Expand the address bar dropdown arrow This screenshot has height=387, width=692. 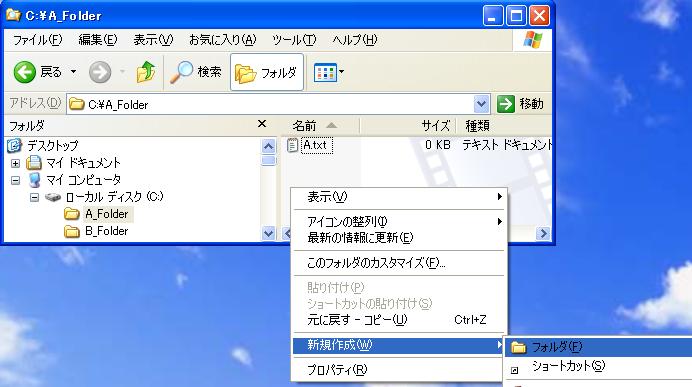(481, 105)
